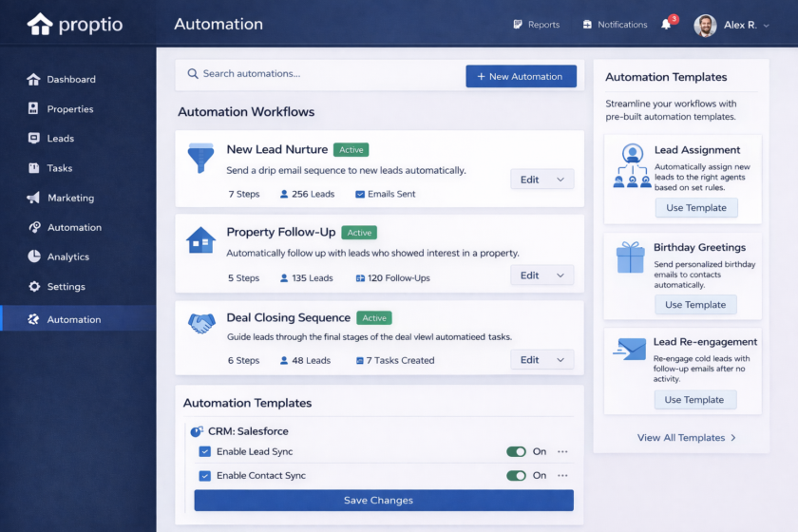Go to Leads in the sidebar

[x=60, y=139]
